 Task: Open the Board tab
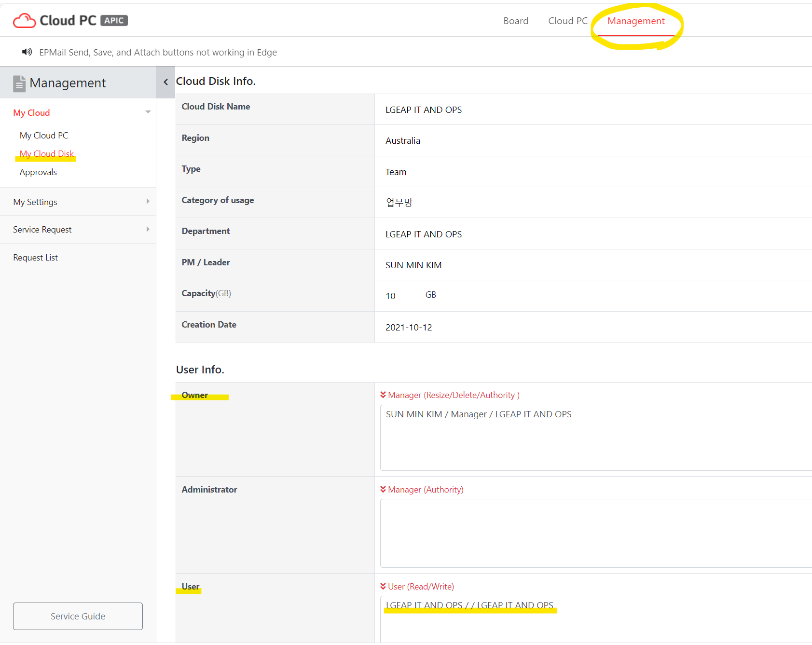(516, 21)
